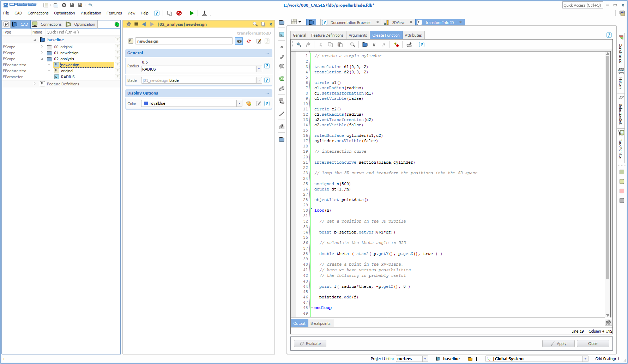Toggle the red square status filter on right edge
Image resolution: width=628 pixels, height=364 pixels.
click(622, 191)
